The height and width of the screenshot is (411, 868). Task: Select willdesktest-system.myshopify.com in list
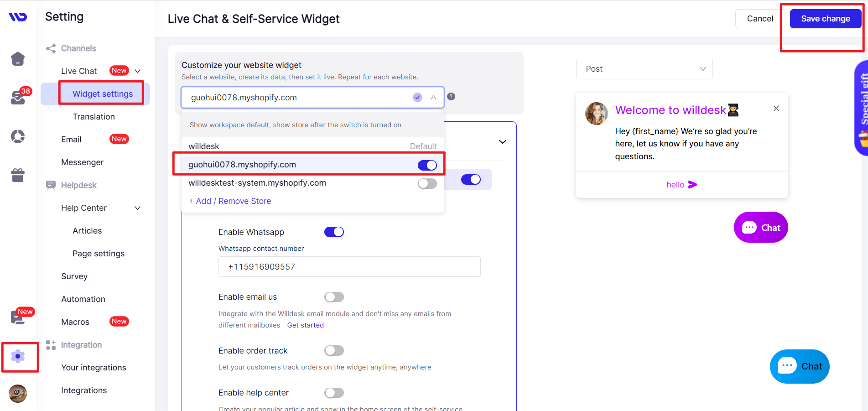pos(257,183)
